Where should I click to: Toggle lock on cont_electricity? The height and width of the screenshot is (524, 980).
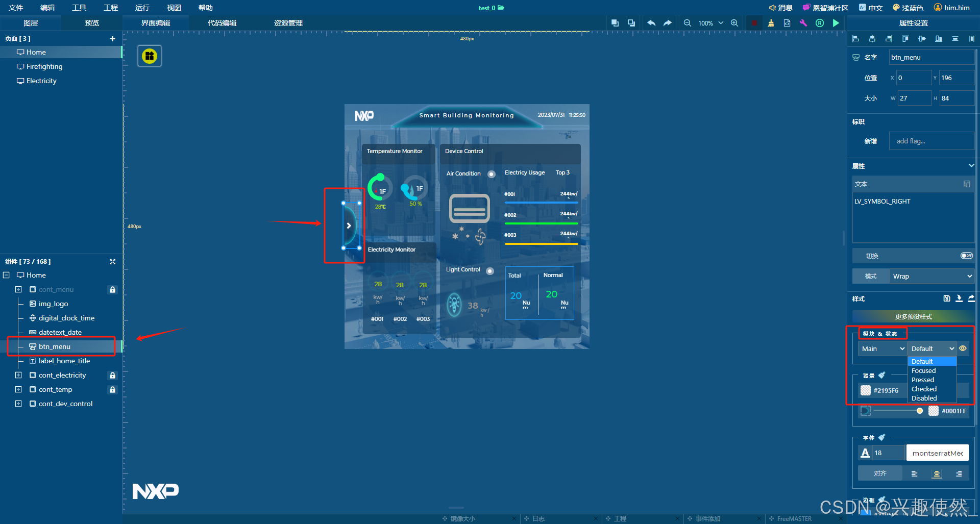click(x=113, y=375)
